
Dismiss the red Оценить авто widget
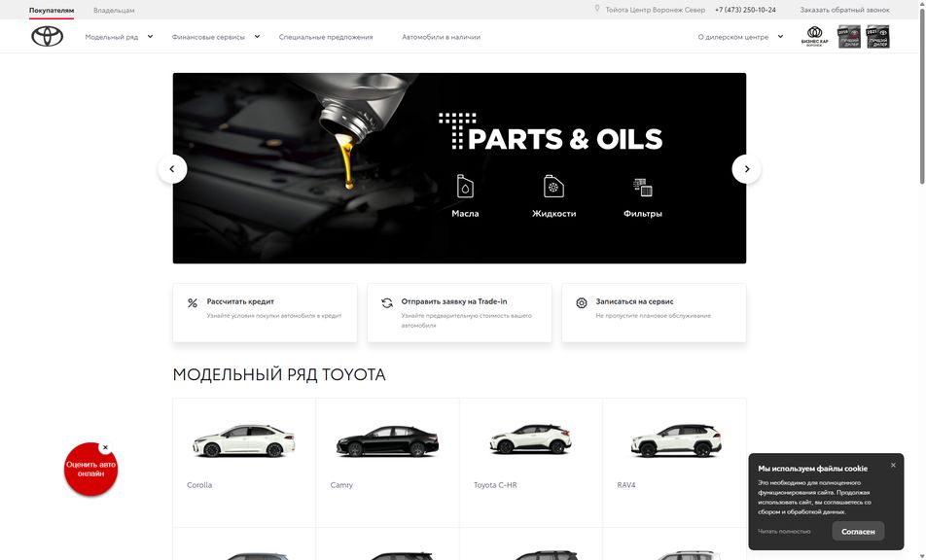tap(105, 447)
